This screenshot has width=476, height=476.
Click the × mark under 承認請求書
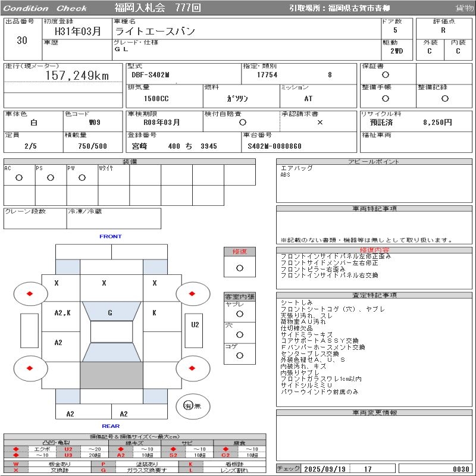[320, 123]
